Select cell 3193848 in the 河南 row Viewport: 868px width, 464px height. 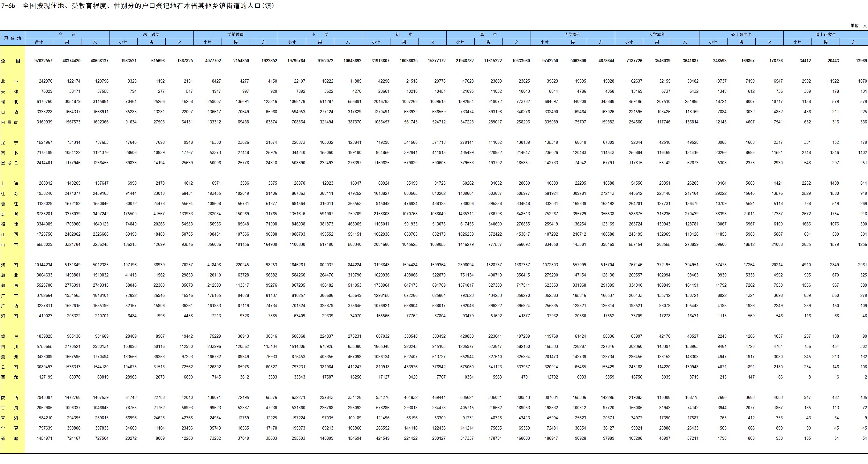[x=381, y=265]
